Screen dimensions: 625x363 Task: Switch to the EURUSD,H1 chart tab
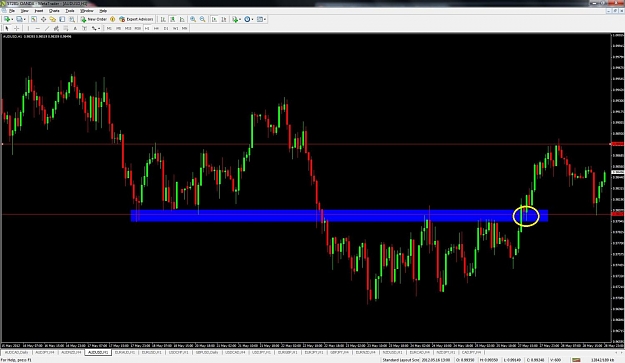pyautogui.click(x=152, y=353)
